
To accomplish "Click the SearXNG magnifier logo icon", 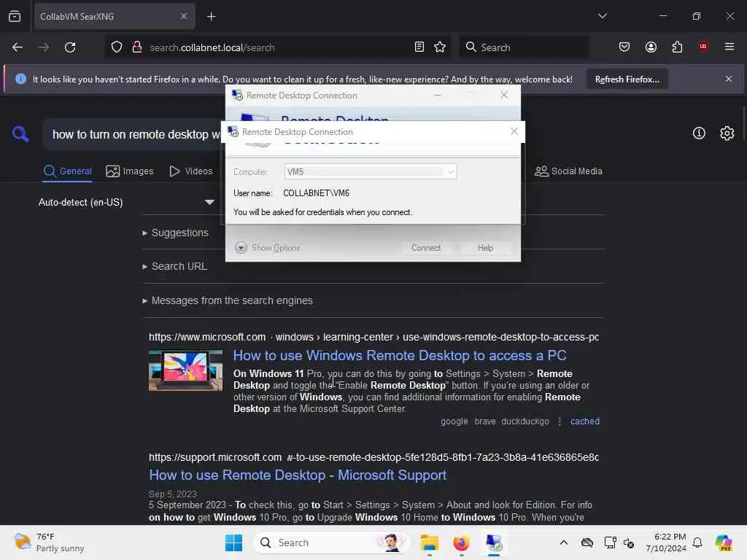I will click(20, 134).
